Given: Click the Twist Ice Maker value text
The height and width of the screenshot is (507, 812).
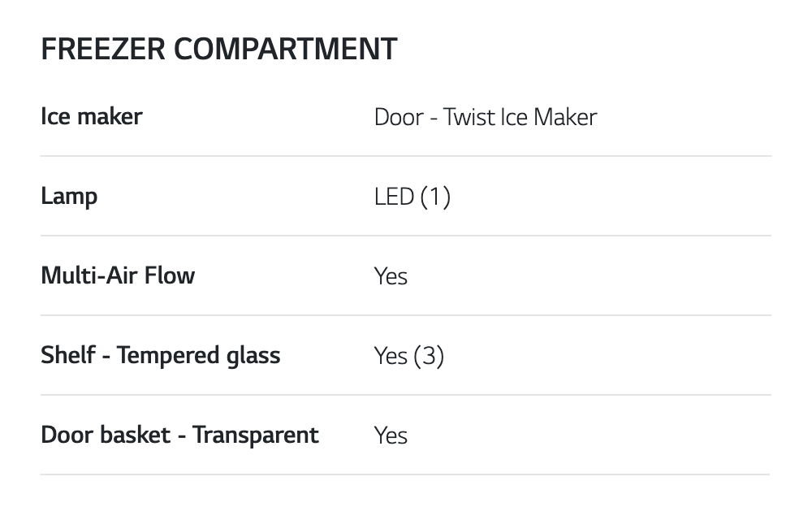Looking at the screenshot, I should click(520, 117).
